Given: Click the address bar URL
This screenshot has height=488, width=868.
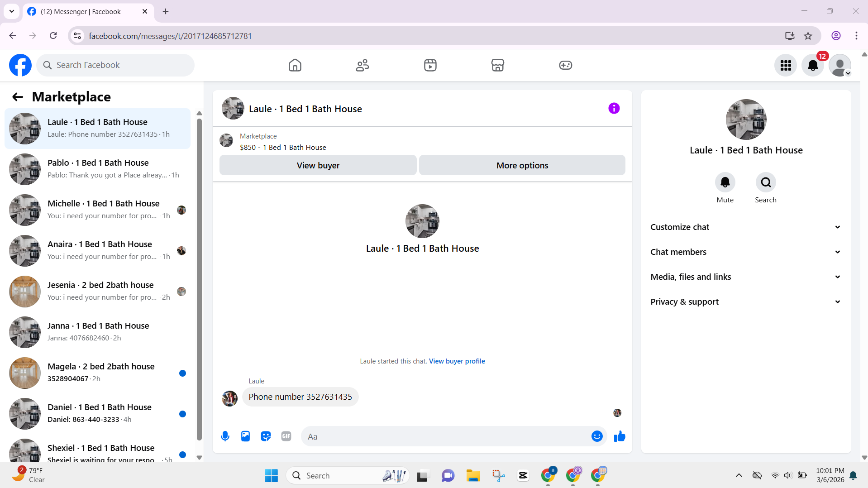Looking at the screenshot, I should coord(170,36).
